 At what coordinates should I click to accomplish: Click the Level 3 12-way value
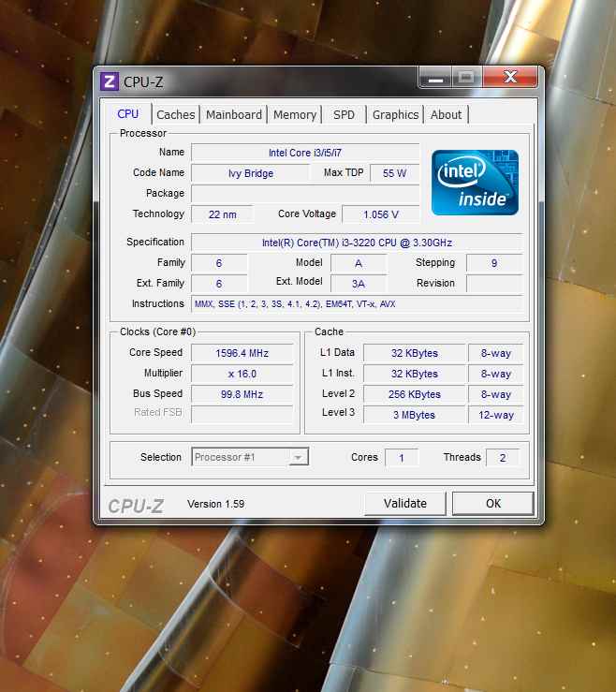click(496, 415)
